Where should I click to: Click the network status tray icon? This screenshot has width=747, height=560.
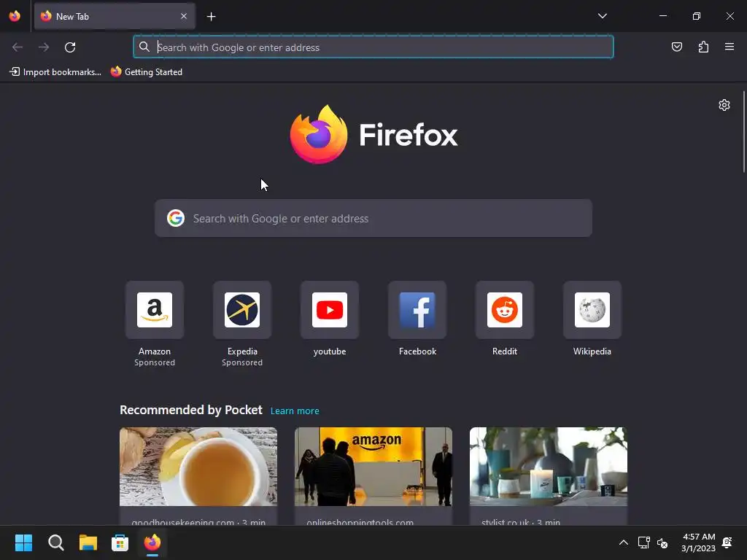(x=643, y=542)
